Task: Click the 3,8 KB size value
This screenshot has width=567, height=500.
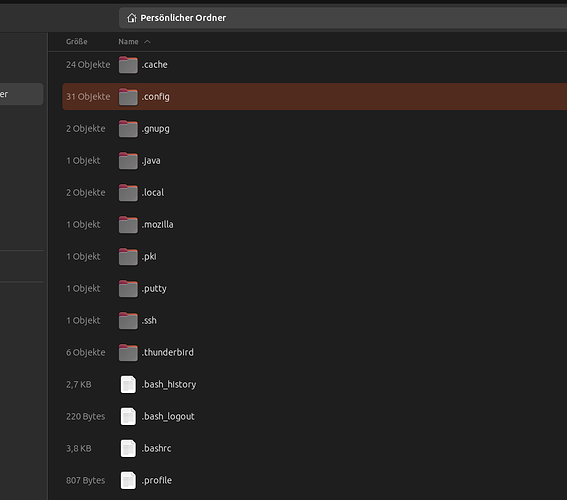Action: (x=79, y=448)
